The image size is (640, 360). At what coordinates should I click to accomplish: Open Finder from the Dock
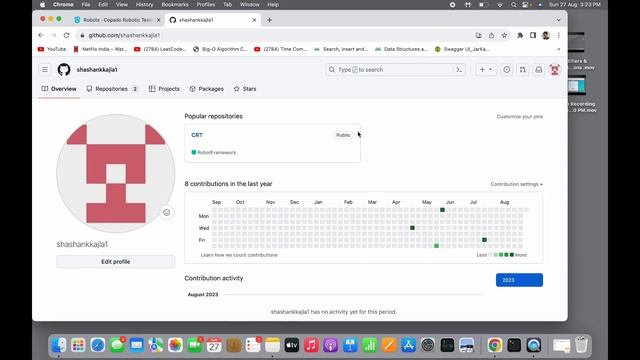pyautogui.click(x=59, y=345)
